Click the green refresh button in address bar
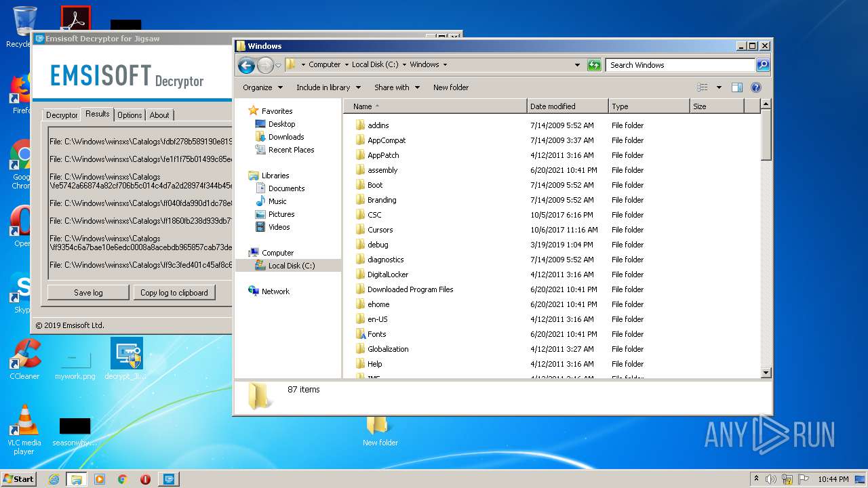This screenshot has width=868, height=488. (594, 65)
